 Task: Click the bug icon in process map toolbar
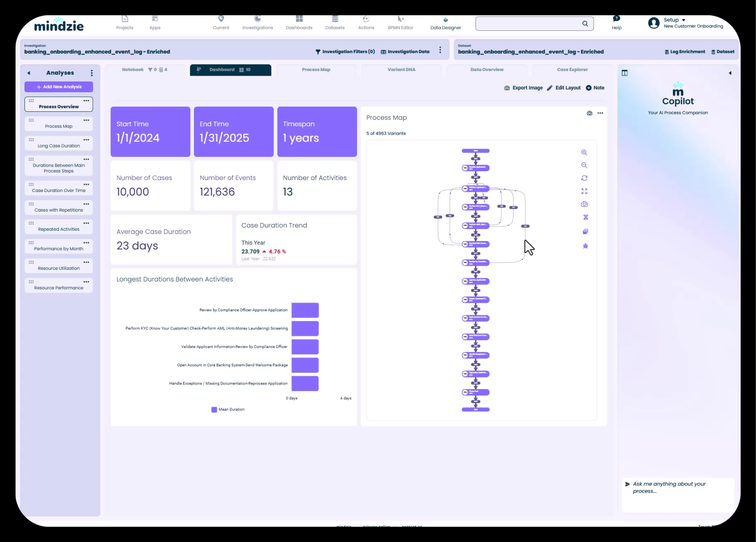pyautogui.click(x=585, y=246)
